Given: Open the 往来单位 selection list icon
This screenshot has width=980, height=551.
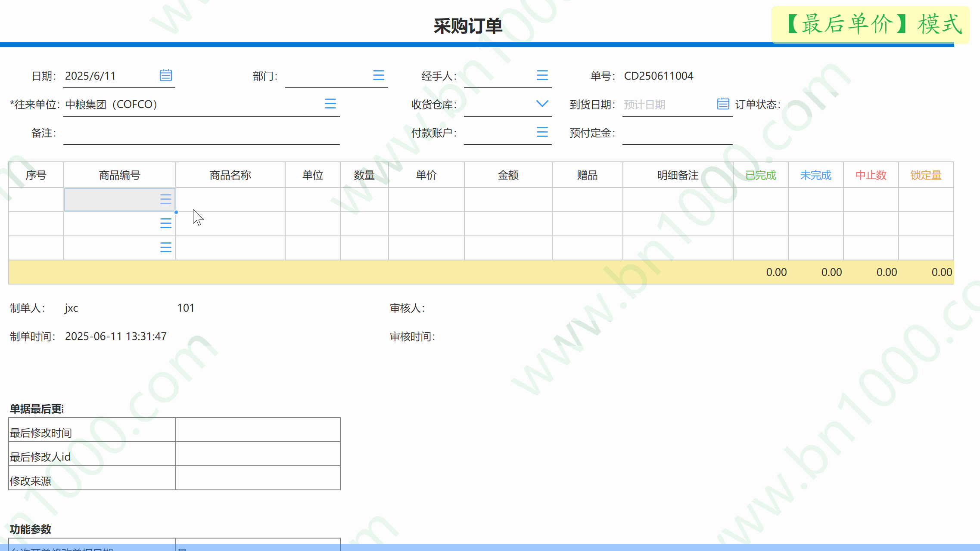Looking at the screenshot, I should tap(330, 104).
